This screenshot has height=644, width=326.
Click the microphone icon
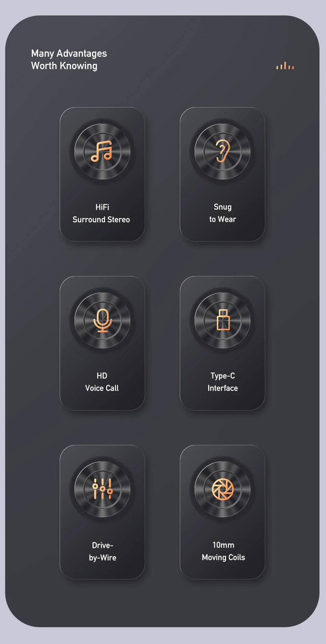coord(103,320)
